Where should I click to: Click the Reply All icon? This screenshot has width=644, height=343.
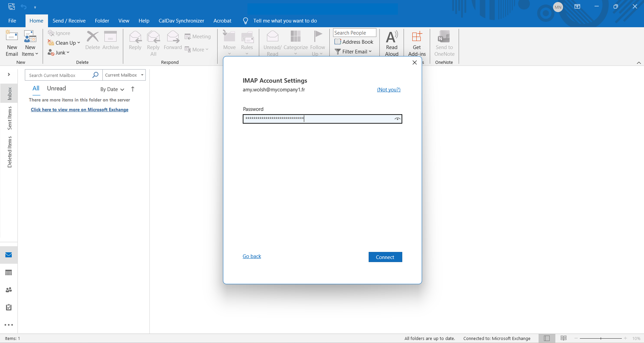(x=153, y=36)
